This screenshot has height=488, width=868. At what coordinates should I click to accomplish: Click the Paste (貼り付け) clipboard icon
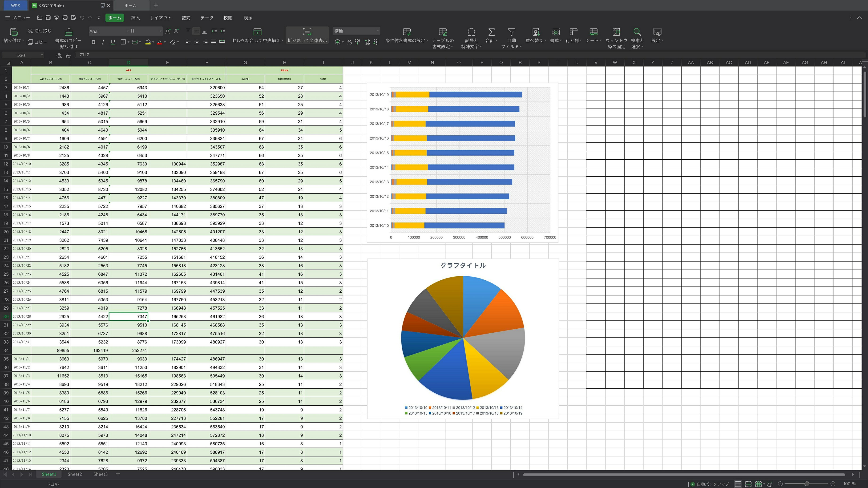[x=13, y=32]
